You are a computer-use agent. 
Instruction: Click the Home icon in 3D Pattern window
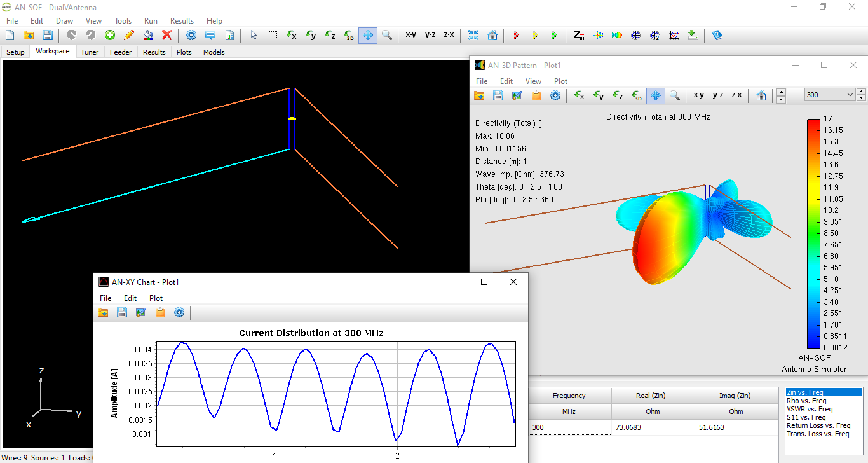tap(761, 95)
